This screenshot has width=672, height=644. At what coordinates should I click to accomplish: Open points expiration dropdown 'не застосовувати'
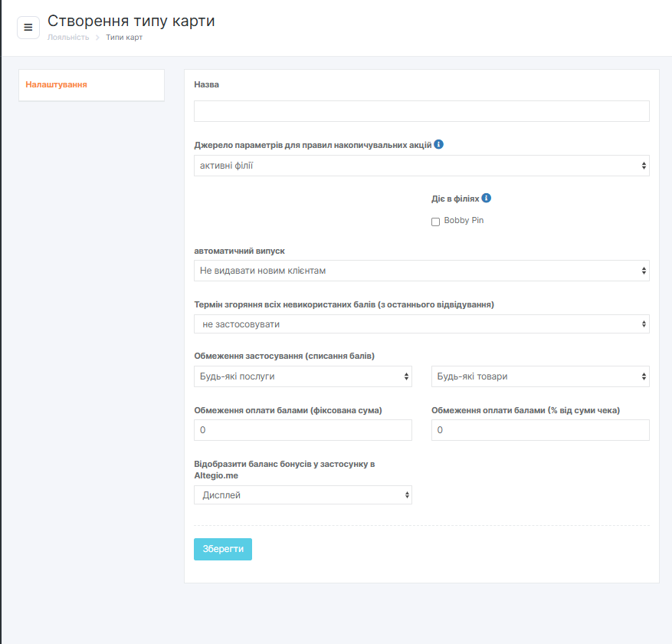click(421, 324)
